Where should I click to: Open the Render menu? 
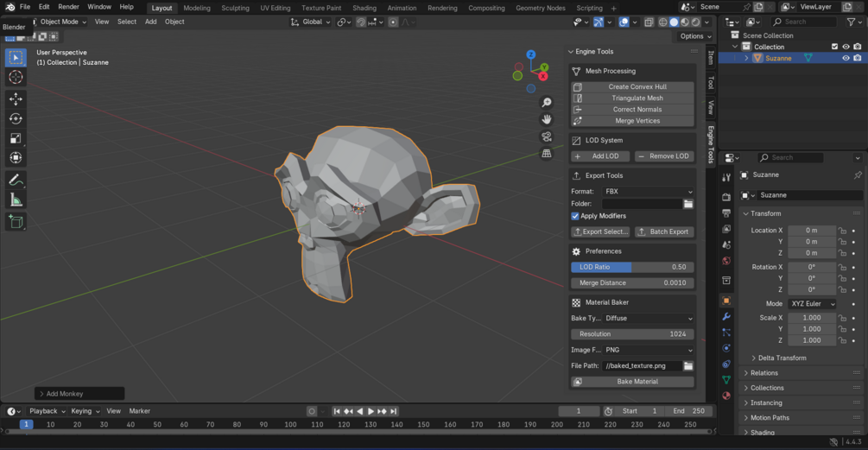68,7
